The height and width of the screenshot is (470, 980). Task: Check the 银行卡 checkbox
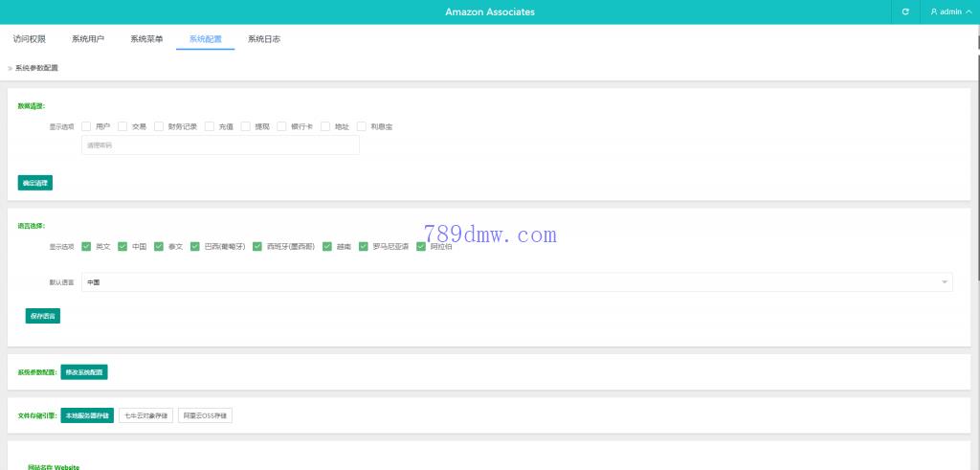[281, 126]
